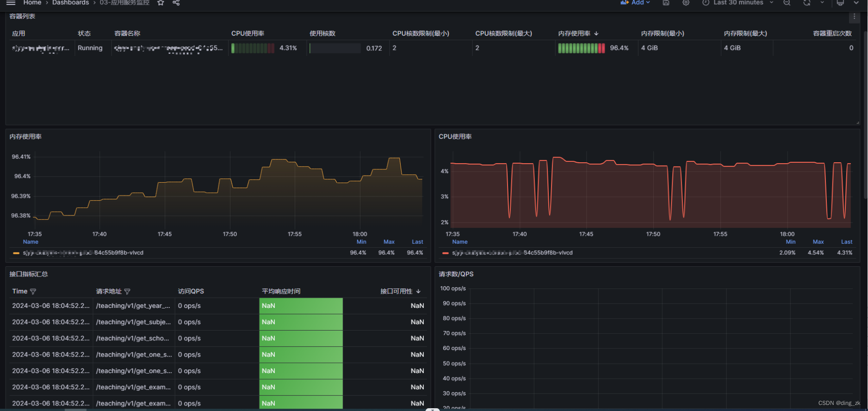Sort by 状态 column header
This screenshot has height=411, width=868.
click(x=84, y=33)
